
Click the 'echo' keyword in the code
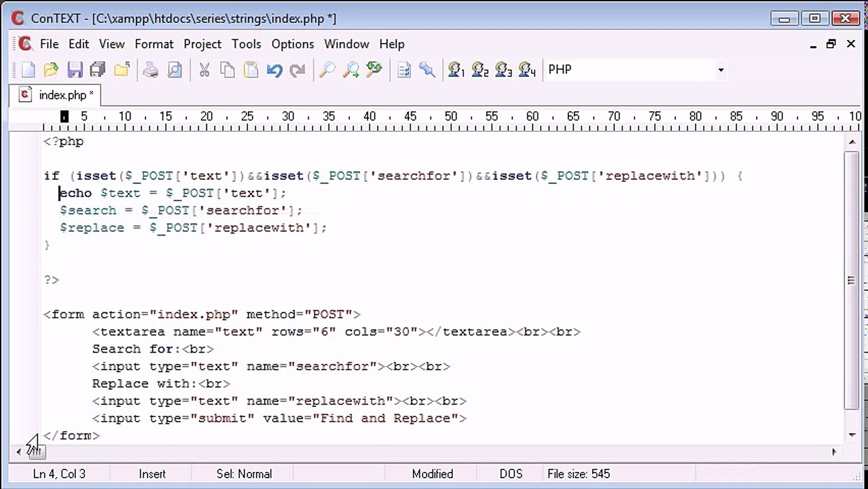pos(75,193)
